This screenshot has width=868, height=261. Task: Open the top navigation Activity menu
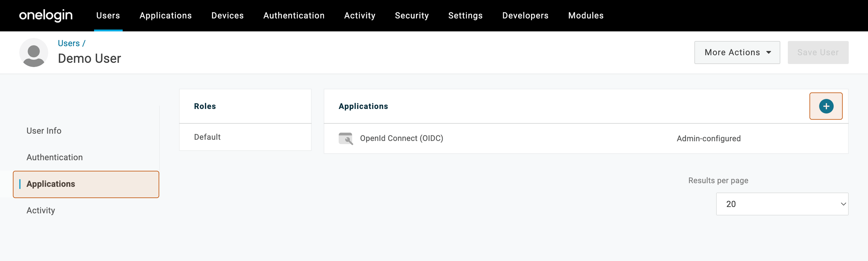359,16
